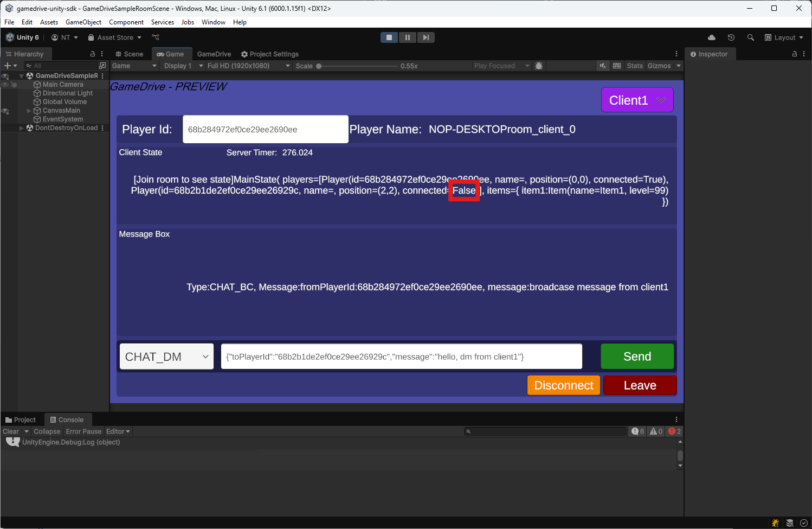Open the on-screen keyboard shortcuts in Game view
The height and width of the screenshot is (529, 812).
tap(617, 66)
